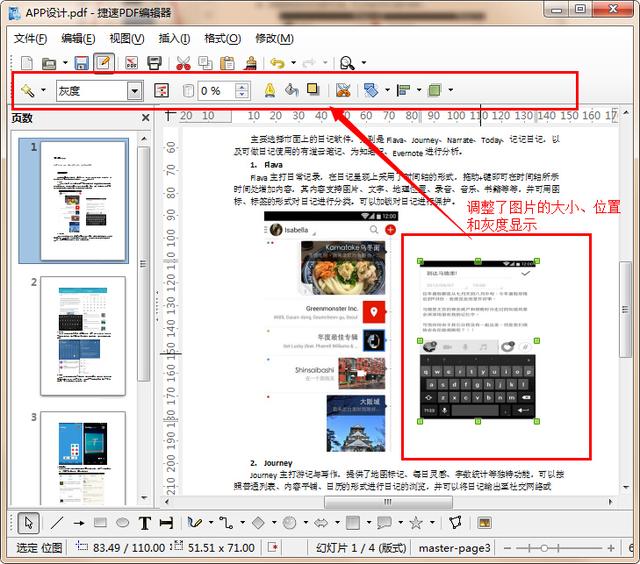
Task: Select the Arrow line tool
Action: point(79,523)
